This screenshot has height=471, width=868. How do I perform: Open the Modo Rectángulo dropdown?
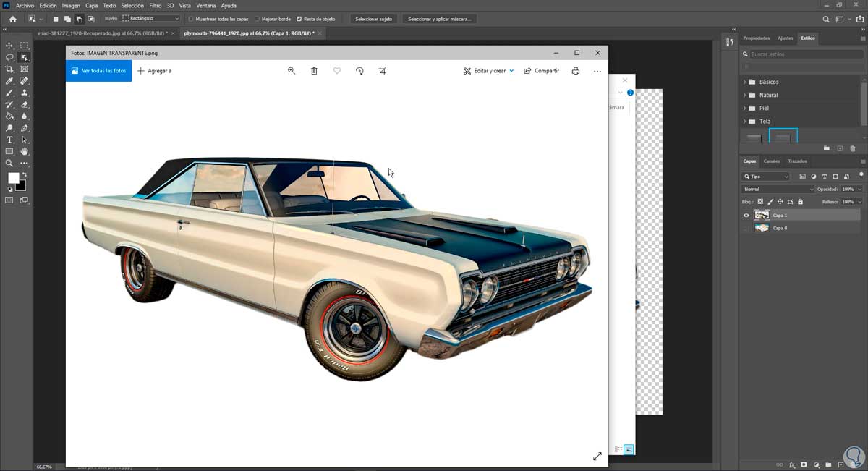(x=151, y=19)
